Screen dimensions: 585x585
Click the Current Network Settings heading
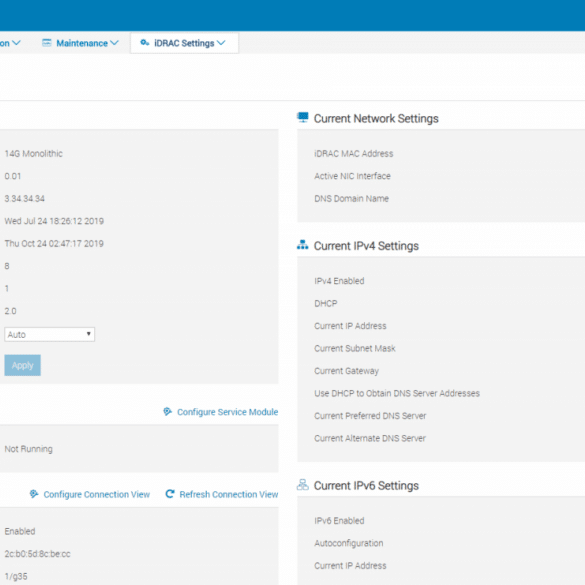376,119
